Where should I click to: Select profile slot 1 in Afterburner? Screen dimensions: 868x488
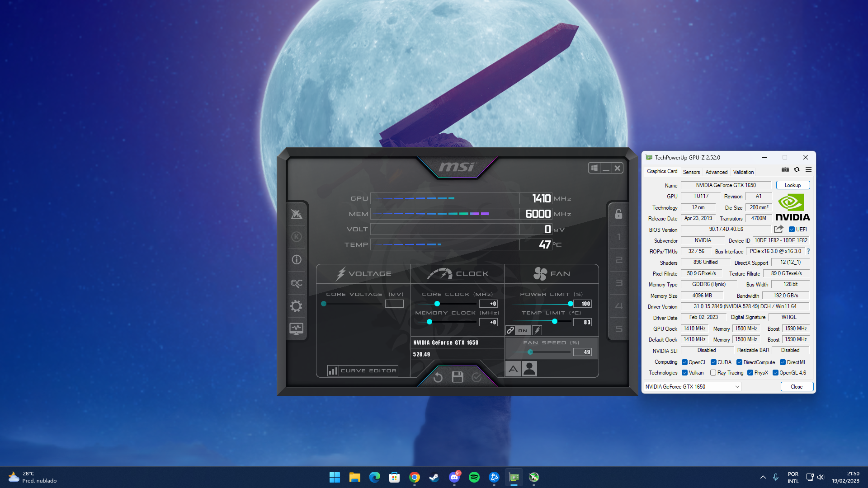(x=619, y=237)
